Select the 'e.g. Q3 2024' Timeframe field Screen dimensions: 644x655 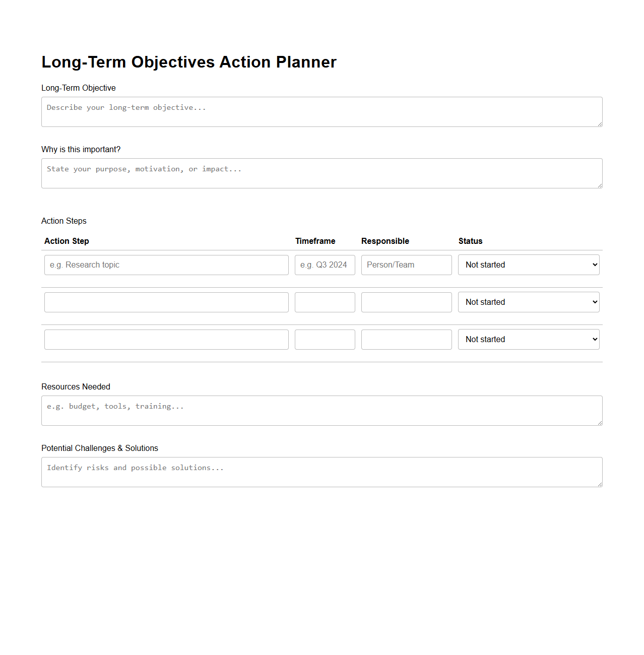[x=325, y=265]
